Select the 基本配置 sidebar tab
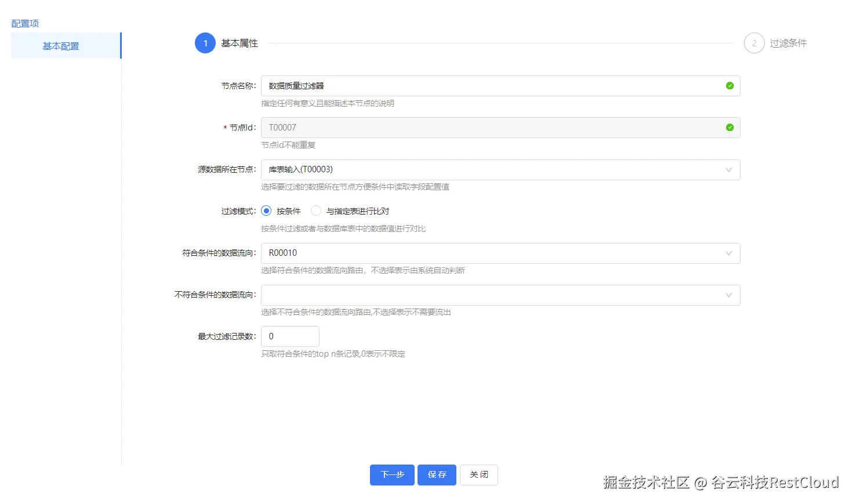The image size is (853, 504). point(66,46)
